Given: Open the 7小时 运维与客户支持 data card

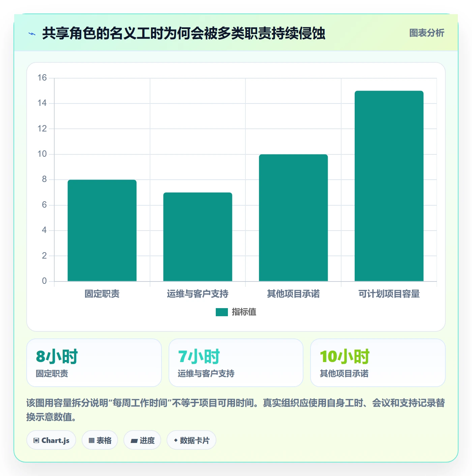Looking at the screenshot, I should [236, 363].
